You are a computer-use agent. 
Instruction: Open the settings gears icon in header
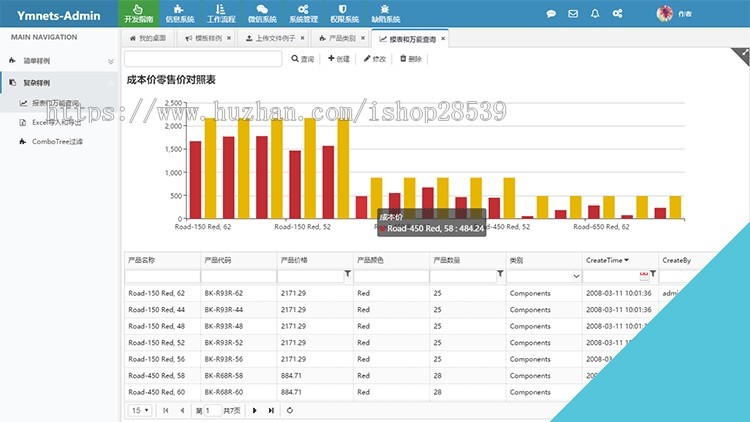click(x=618, y=13)
